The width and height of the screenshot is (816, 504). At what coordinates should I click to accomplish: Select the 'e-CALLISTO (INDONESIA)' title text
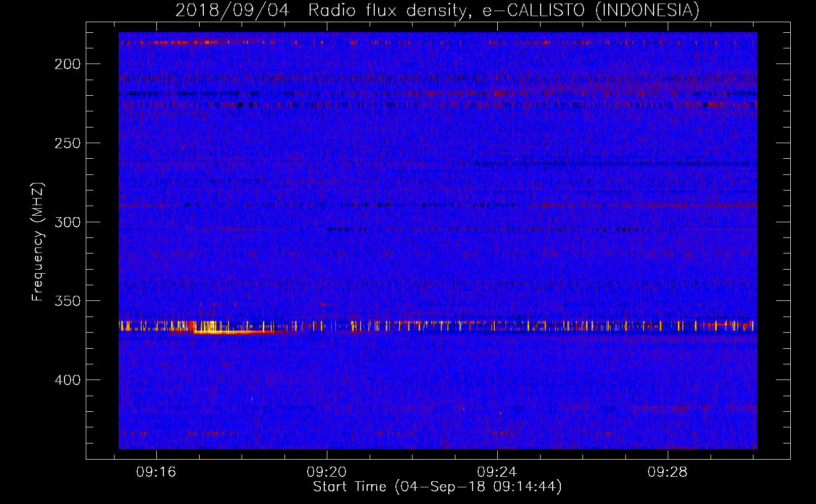point(591,11)
